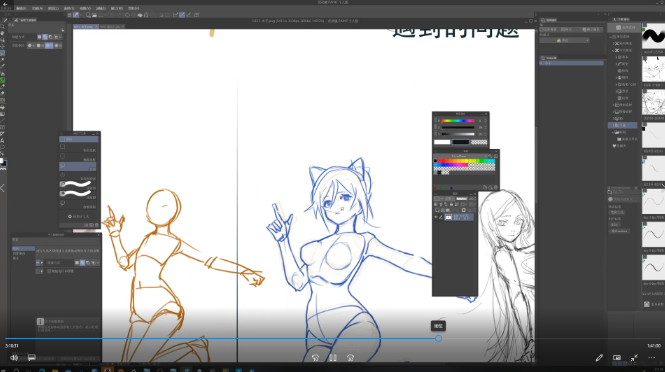Delete color with trash icon in color set
The height and width of the screenshot is (372, 665).
click(495, 187)
